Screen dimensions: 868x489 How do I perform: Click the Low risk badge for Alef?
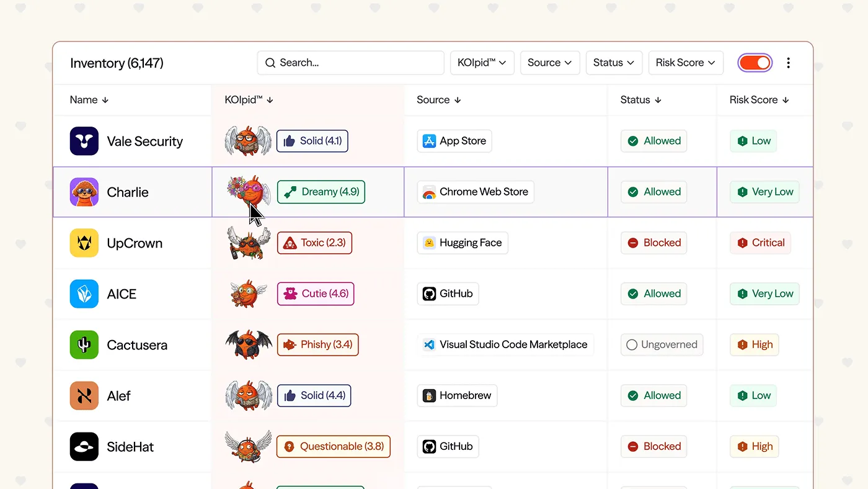pyautogui.click(x=753, y=395)
